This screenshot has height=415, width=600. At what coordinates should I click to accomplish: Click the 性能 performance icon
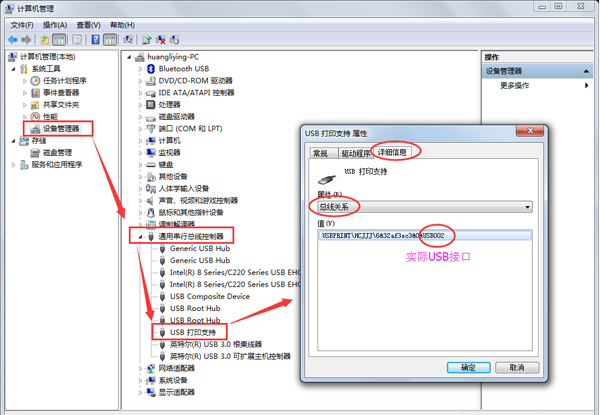[35, 117]
